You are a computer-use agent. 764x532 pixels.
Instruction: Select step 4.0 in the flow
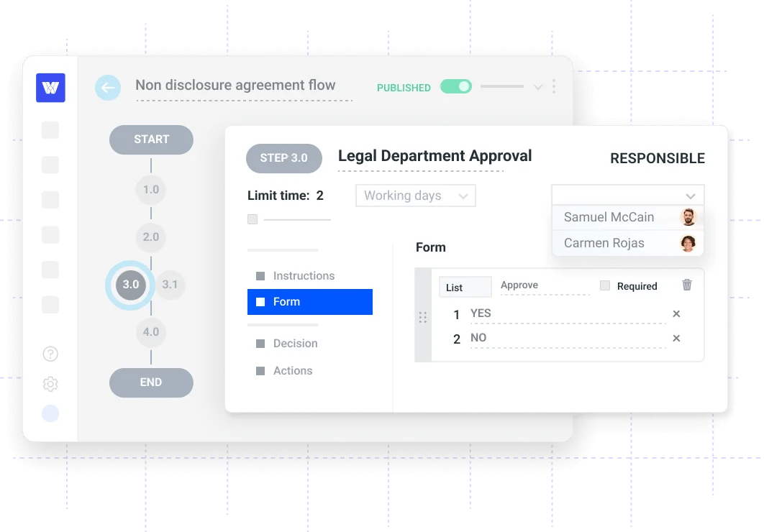[151, 332]
